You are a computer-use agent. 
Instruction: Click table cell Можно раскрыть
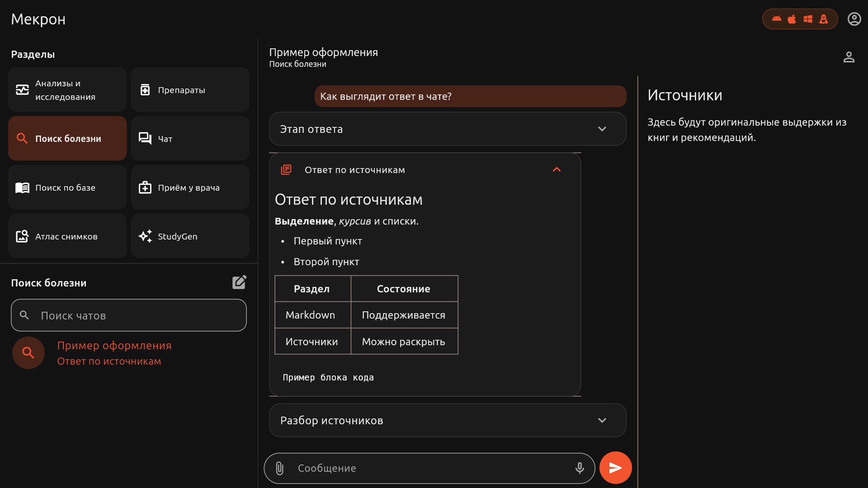[x=404, y=342]
